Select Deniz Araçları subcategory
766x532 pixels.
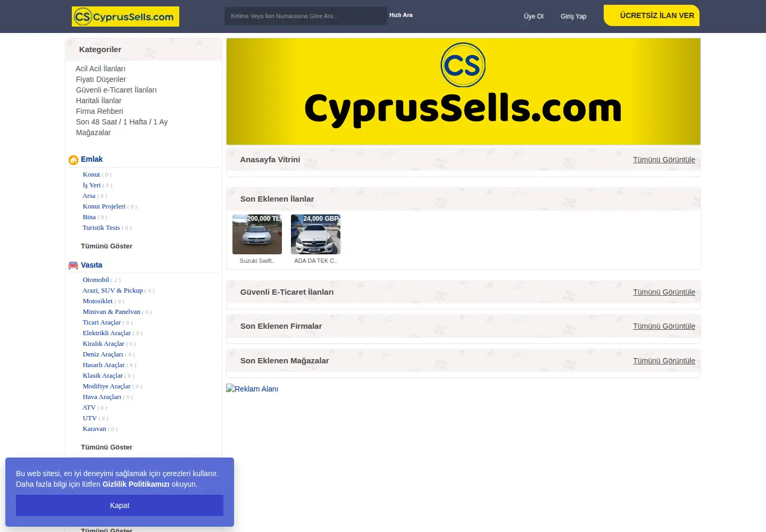pos(103,354)
